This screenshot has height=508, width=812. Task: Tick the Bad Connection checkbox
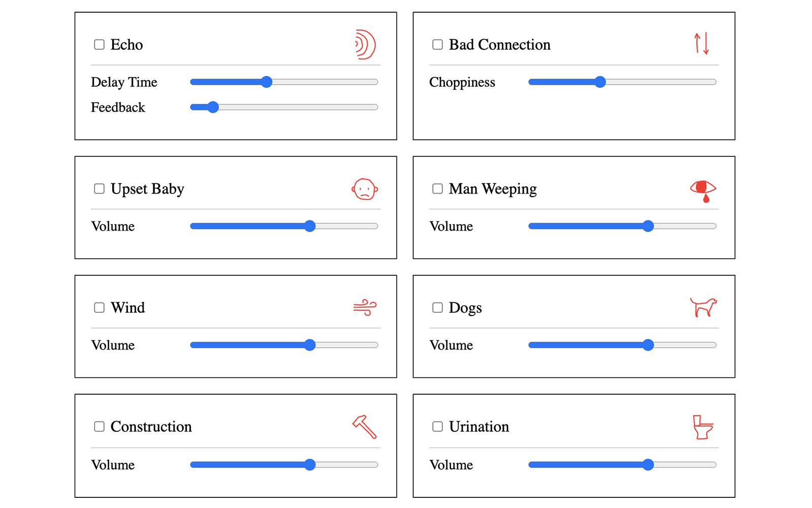pyautogui.click(x=437, y=45)
